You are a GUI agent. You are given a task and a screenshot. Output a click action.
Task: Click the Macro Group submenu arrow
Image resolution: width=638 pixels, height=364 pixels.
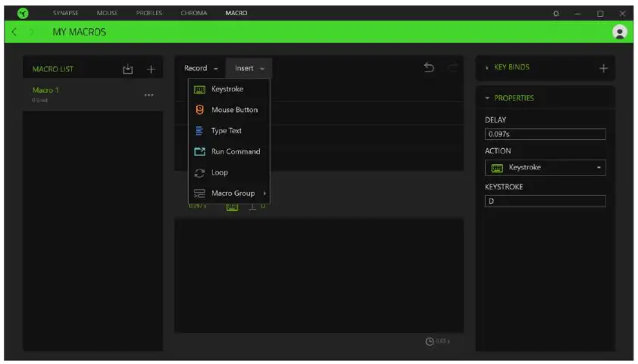coord(264,194)
